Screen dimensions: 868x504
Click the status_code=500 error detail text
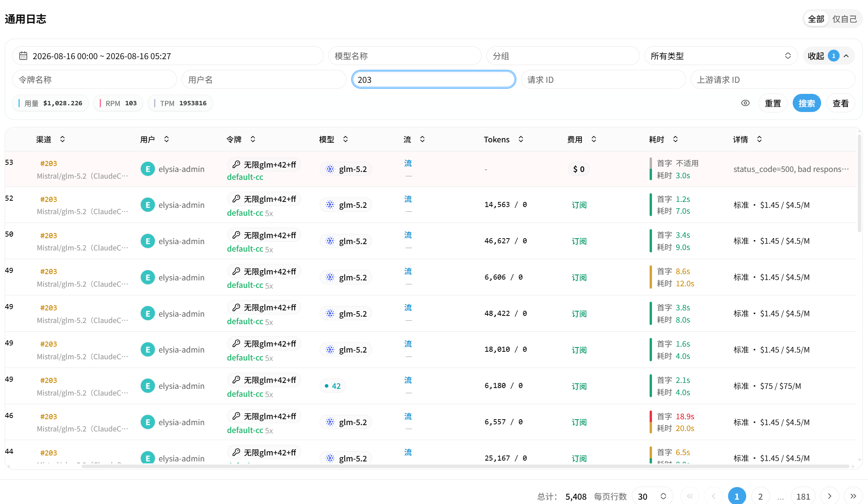point(791,169)
